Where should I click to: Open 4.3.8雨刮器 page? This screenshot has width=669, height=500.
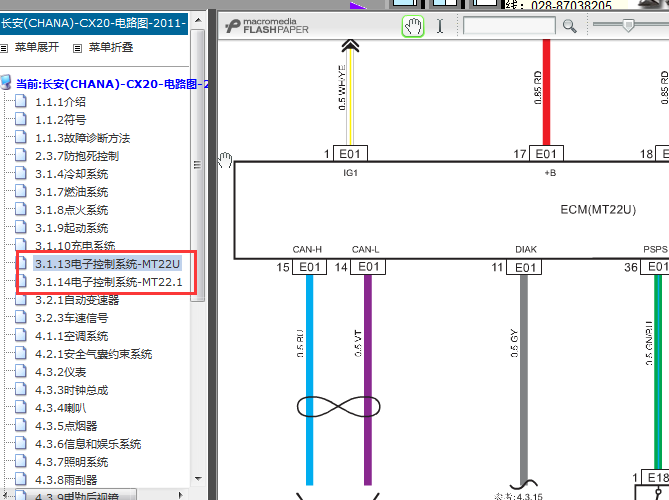(66, 480)
